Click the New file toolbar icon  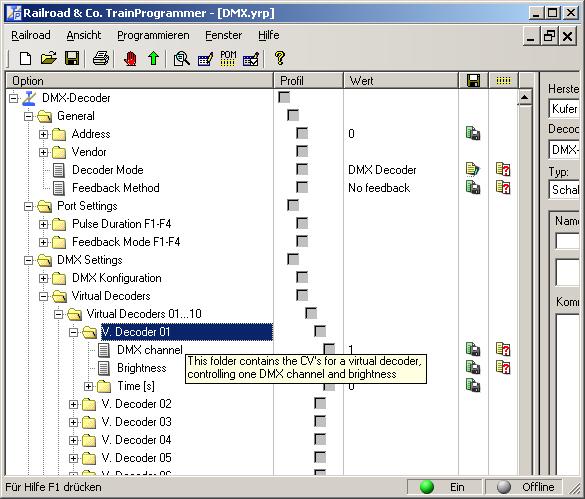pyautogui.click(x=25, y=59)
